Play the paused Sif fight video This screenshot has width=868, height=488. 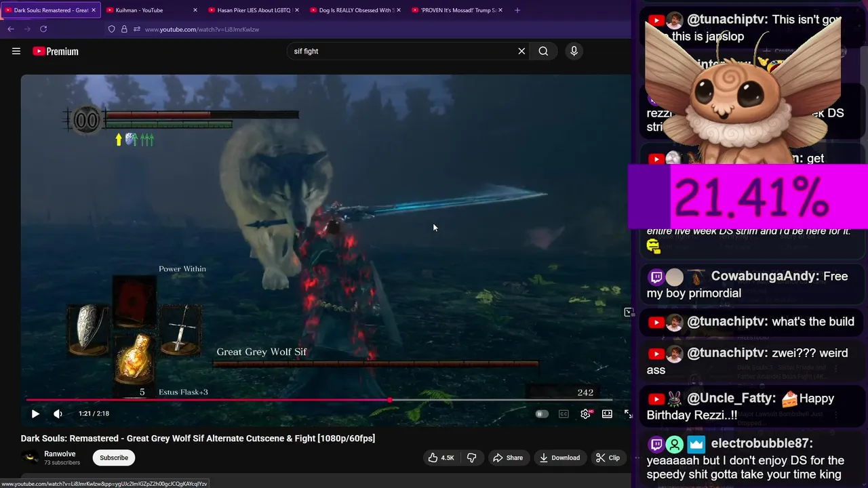[x=35, y=413]
